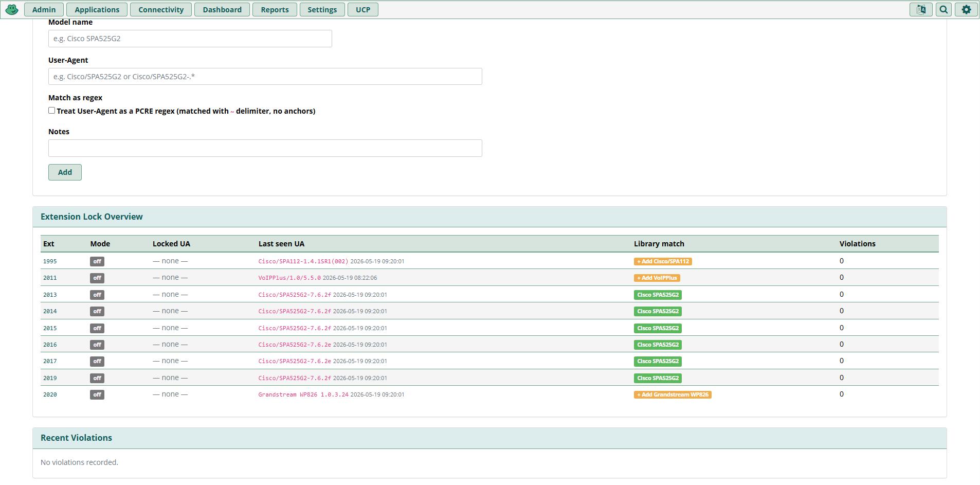Select extension number 2020
Screen dimensions: 980x485
pyautogui.click(x=50, y=394)
